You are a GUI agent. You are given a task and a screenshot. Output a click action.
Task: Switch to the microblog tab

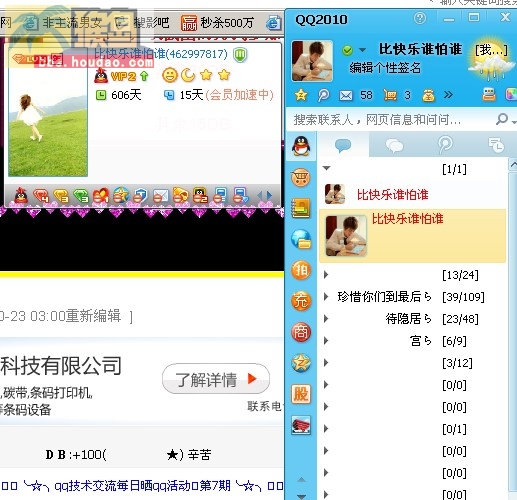coord(445,145)
